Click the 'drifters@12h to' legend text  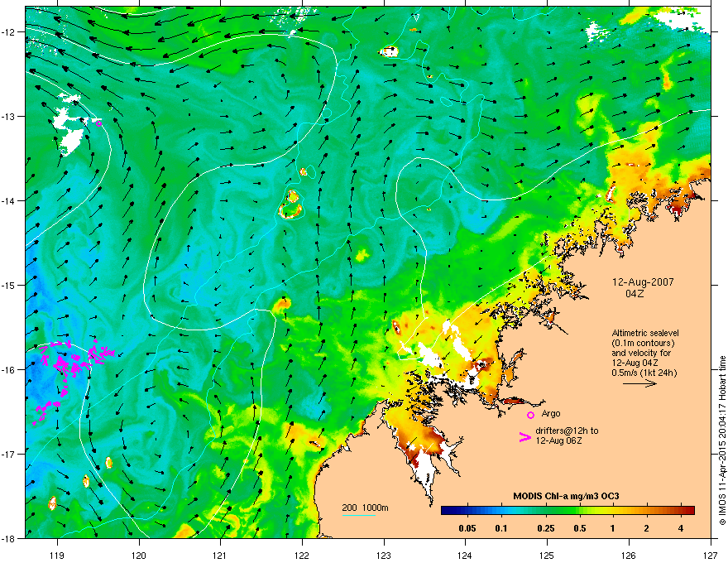point(567,431)
